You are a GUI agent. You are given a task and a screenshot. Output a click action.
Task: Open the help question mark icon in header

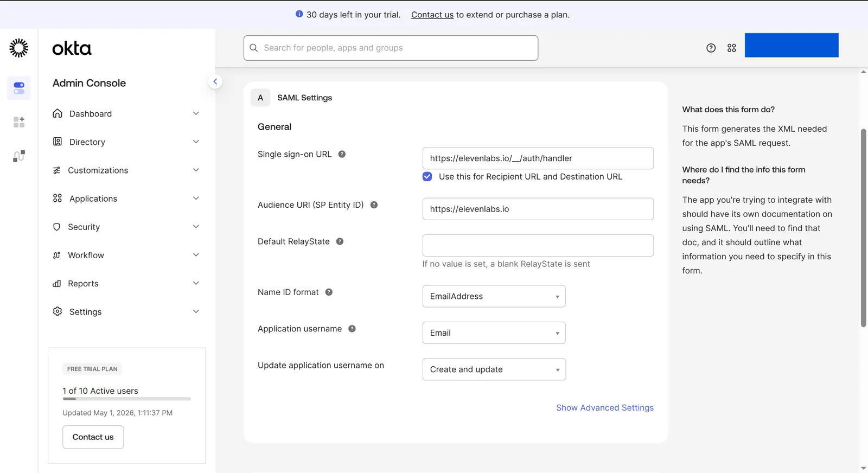coord(711,48)
